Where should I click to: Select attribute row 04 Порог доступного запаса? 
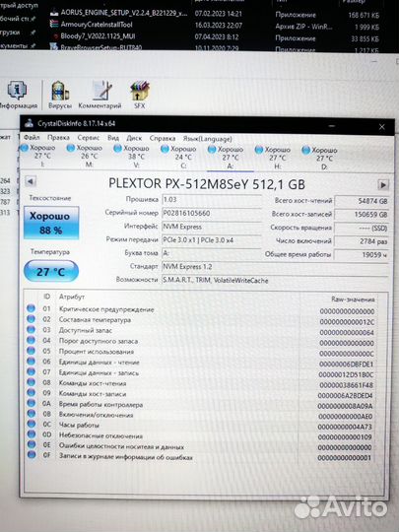[x=201, y=341]
